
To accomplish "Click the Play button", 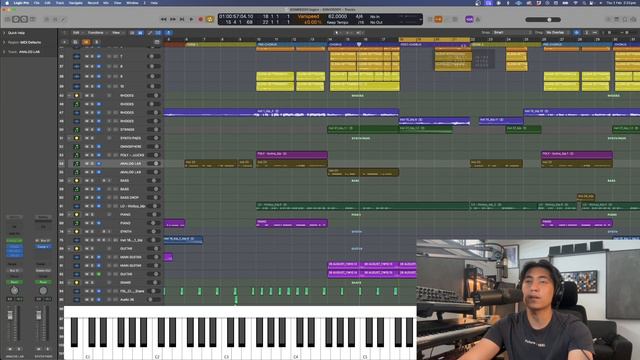I will tap(191, 19).
